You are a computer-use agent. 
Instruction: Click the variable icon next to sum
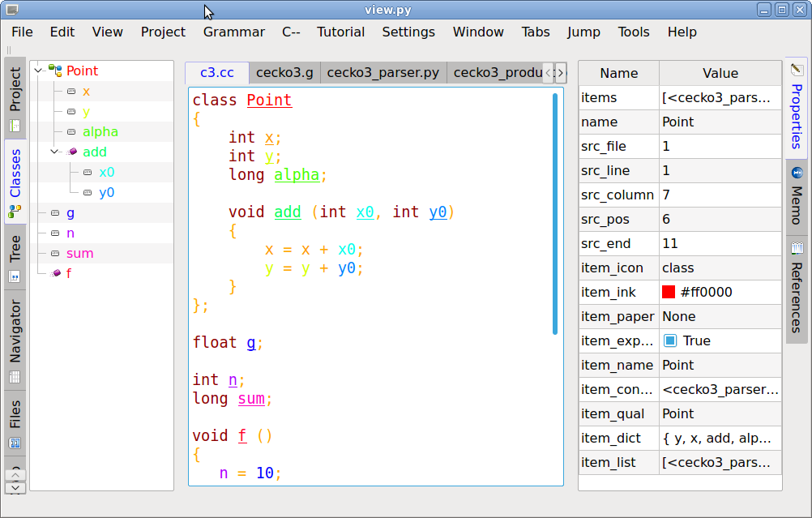pos(55,253)
